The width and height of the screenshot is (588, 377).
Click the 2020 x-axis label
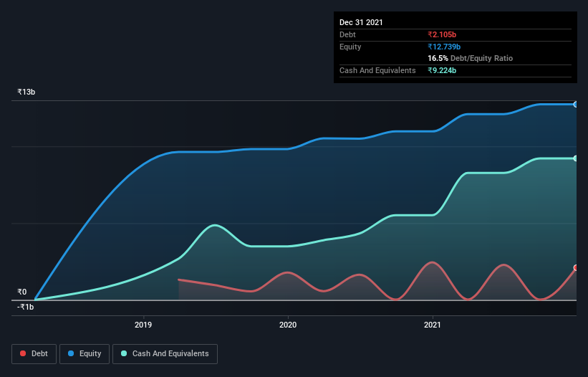pos(288,325)
